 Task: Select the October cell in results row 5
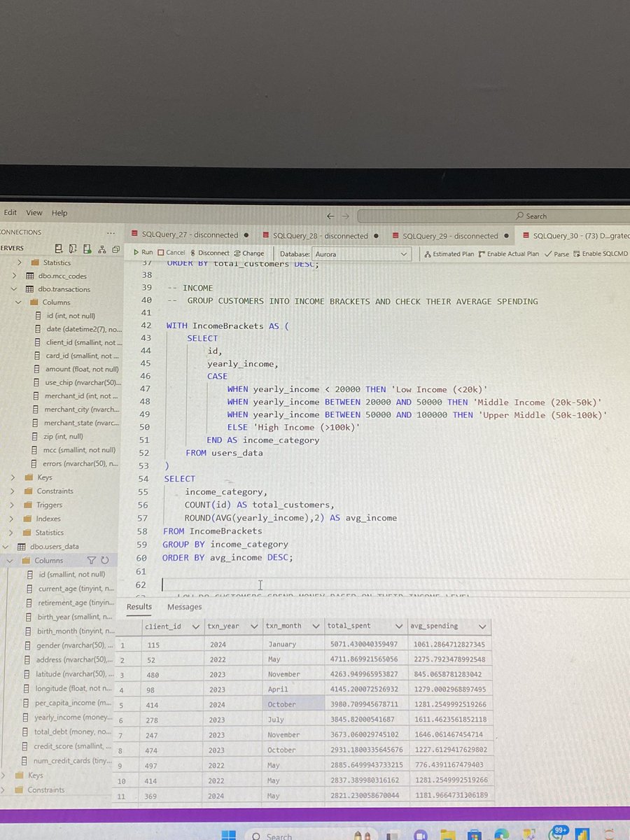(294, 704)
